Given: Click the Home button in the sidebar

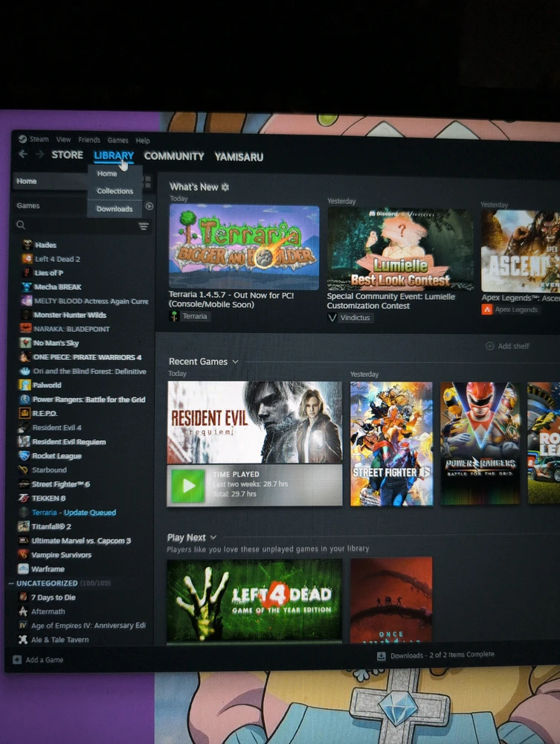Looking at the screenshot, I should [x=52, y=182].
